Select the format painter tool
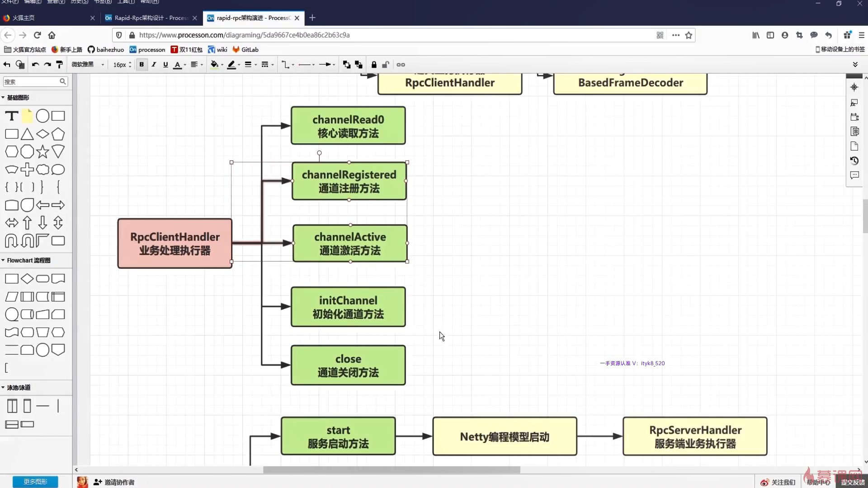This screenshot has height=488, width=868. (59, 65)
